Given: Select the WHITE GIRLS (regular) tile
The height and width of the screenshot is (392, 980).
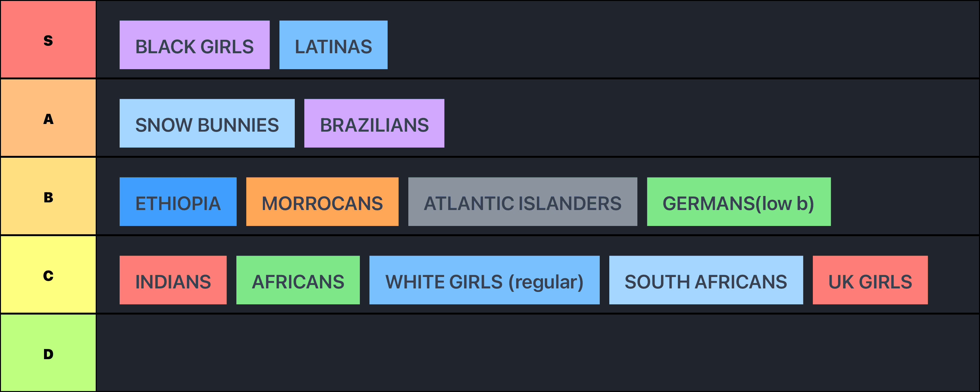Looking at the screenshot, I should 484,280.
